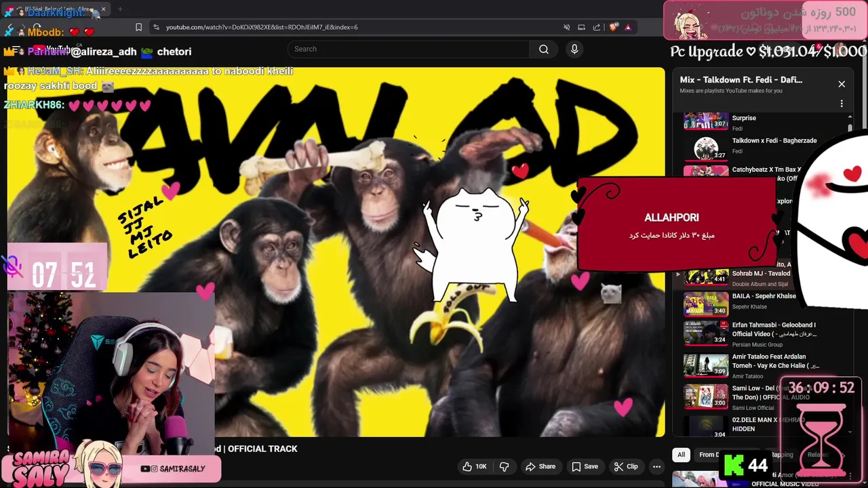Viewport: 868px width, 488px height.
Task: Open the BAILA video thumbnail
Action: [706, 304]
